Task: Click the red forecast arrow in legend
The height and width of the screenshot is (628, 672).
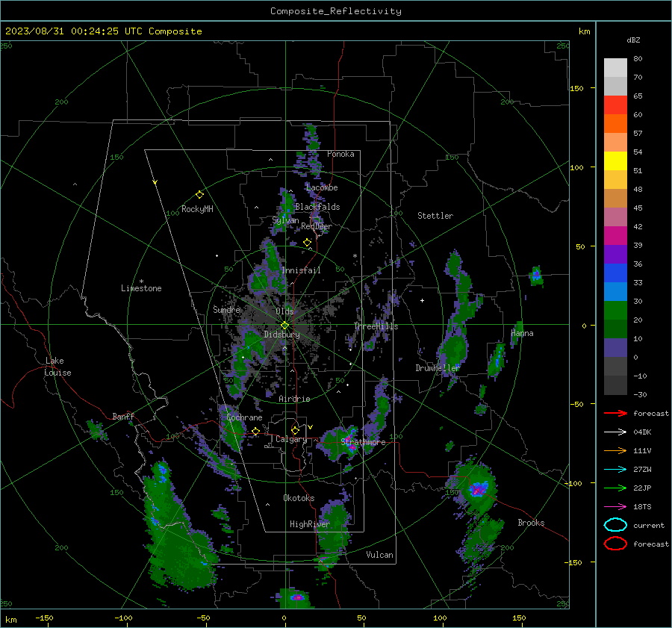Action: click(x=615, y=413)
